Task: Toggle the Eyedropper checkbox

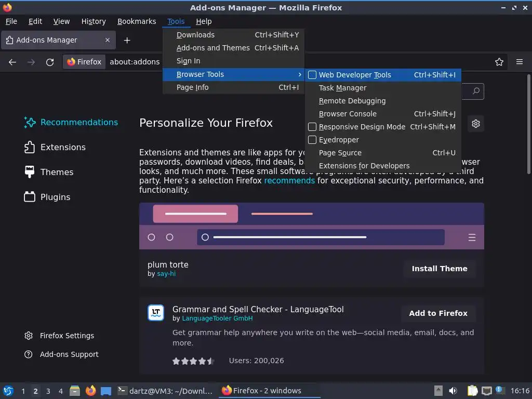Action: pos(312,140)
